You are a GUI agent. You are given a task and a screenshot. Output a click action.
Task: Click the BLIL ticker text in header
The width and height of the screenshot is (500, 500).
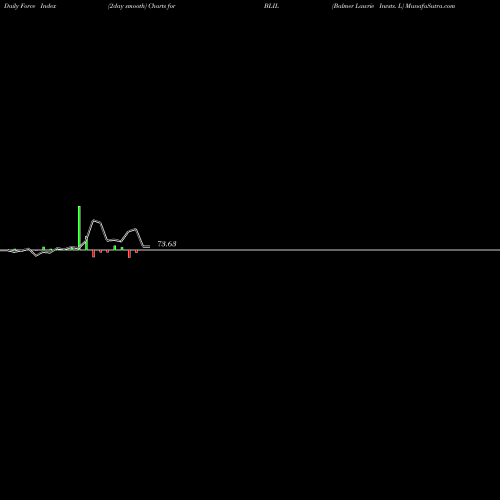click(271, 6)
